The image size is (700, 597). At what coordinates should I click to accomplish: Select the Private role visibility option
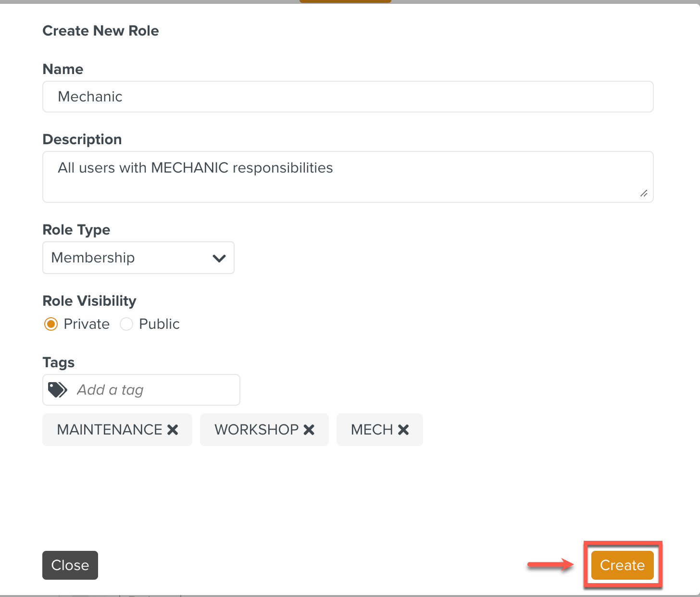[x=51, y=324]
